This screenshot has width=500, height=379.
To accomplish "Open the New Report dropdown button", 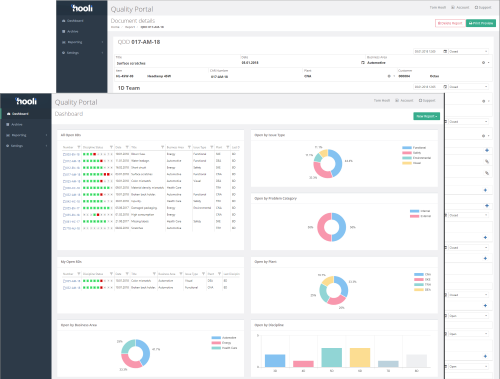I will [427, 116].
